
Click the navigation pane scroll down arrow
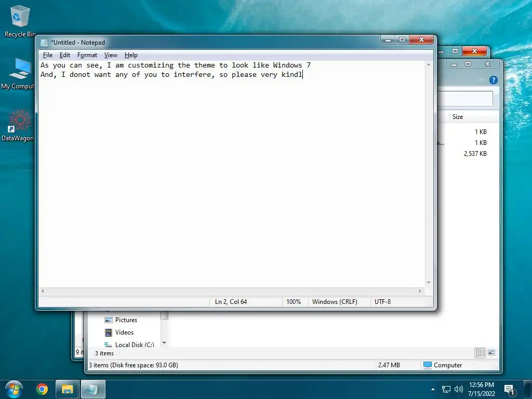[165, 343]
